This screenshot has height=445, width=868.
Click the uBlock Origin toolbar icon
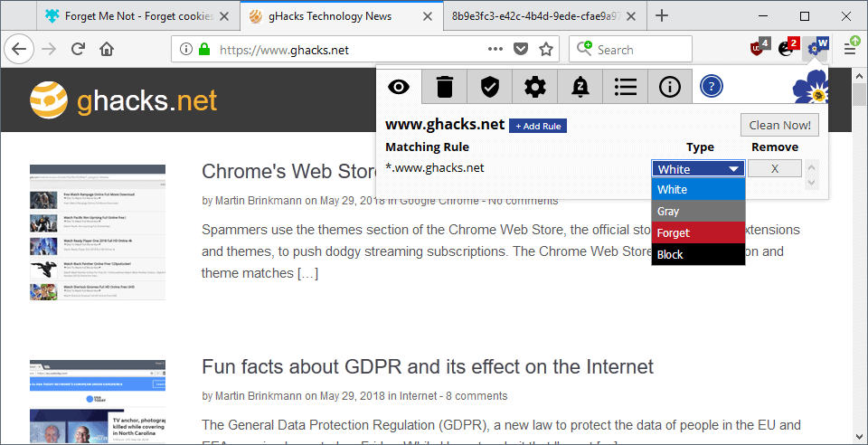[760, 48]
